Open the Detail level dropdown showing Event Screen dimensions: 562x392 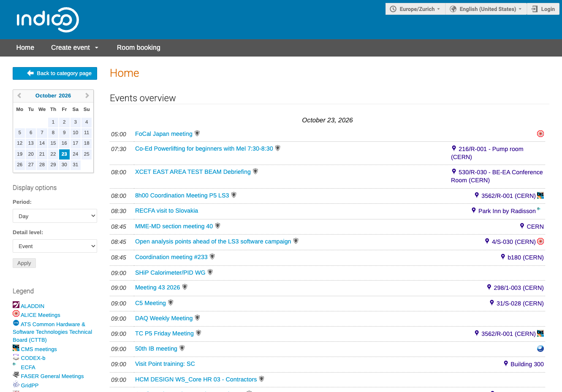coord(55,246)
